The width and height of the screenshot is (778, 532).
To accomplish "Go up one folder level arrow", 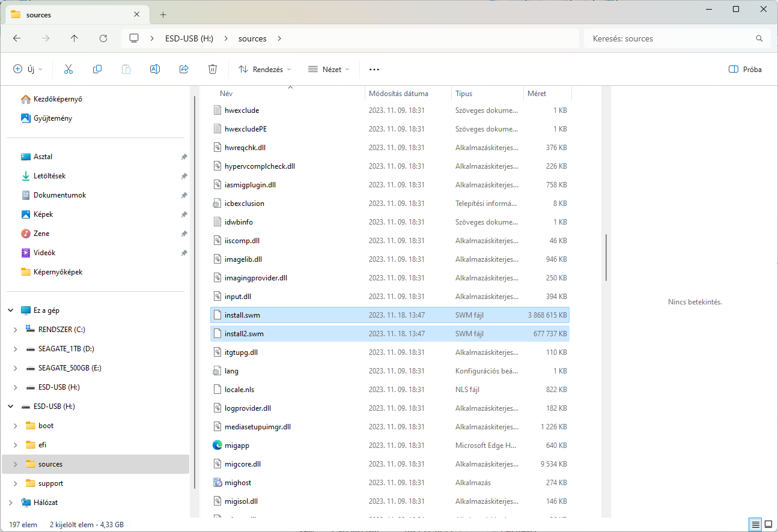I will pyautogui.click(x=74, y=38).
